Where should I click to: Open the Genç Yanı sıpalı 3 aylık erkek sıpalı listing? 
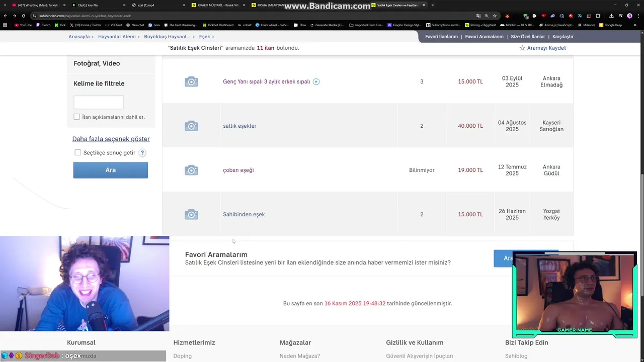point(267,82)
